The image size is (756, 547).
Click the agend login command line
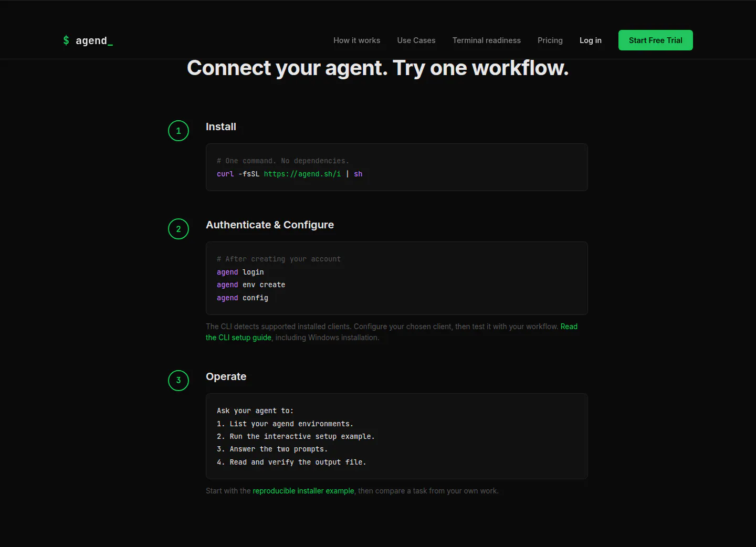pos(240,272)
